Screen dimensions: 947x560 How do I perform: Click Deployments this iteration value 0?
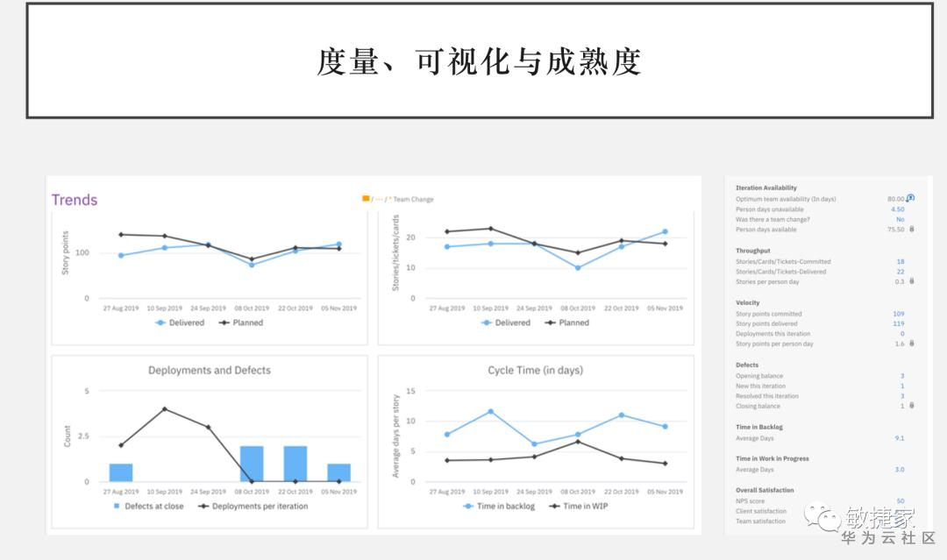click(x=902, y=334)
